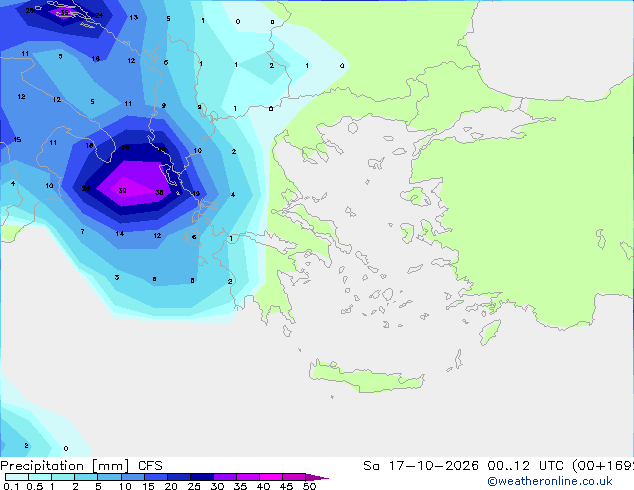Click the '15' value on the map's left side

point(17,139)
